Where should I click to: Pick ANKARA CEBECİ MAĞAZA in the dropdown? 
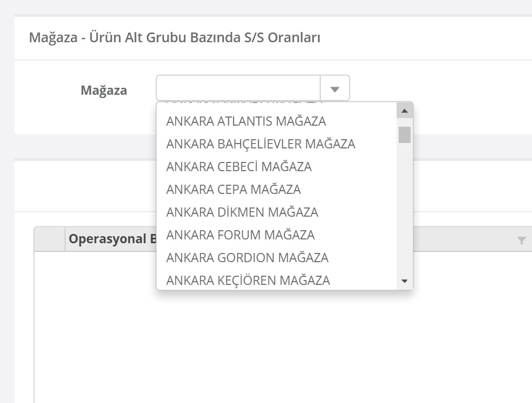tap(239, 167)
